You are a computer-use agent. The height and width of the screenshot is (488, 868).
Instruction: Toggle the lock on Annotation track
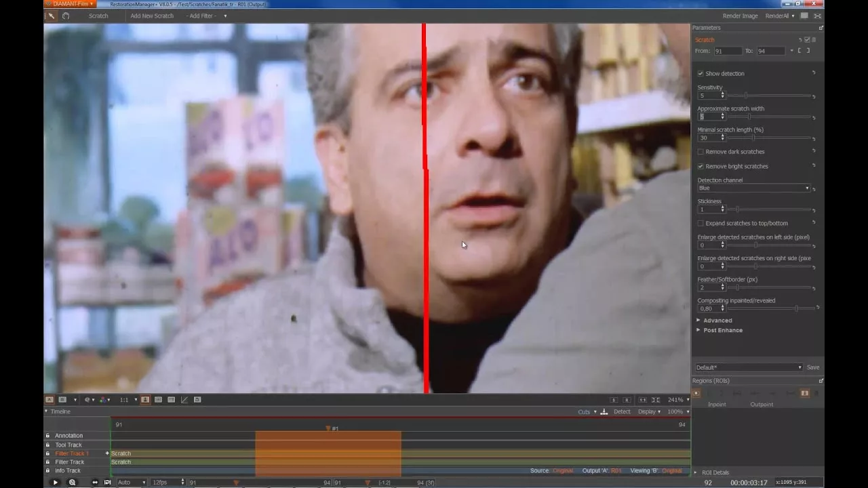[47, 436]
